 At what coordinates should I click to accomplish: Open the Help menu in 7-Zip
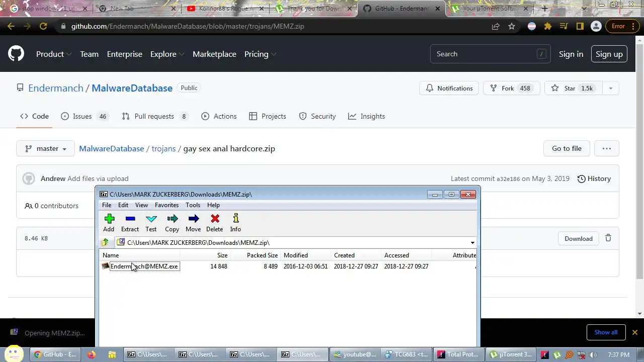[213, 205]
